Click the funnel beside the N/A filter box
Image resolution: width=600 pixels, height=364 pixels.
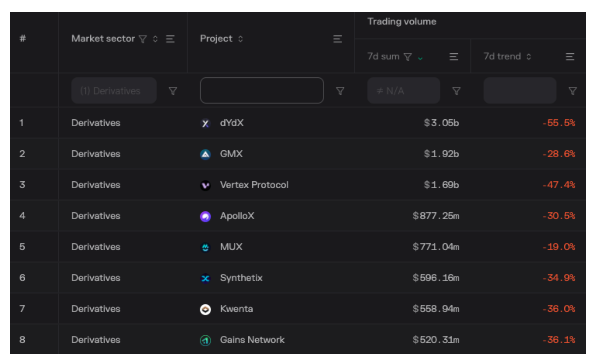(x=456, y=91)
